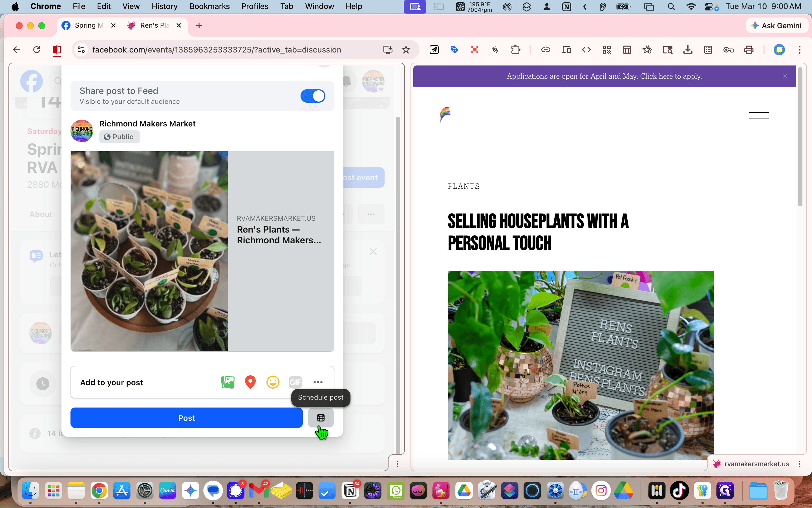
Task: Go back with browser back arrow
Action: click(16, 50)
